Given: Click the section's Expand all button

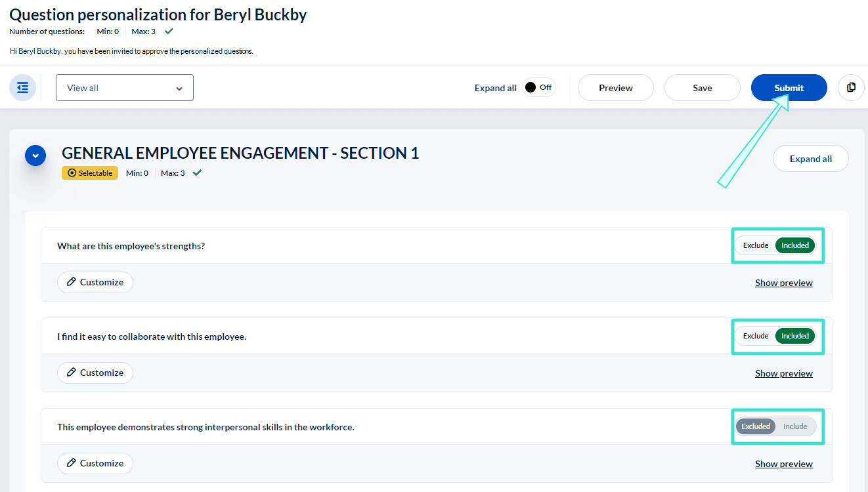Looking at the screenshot, I should [x=810, y=159].
